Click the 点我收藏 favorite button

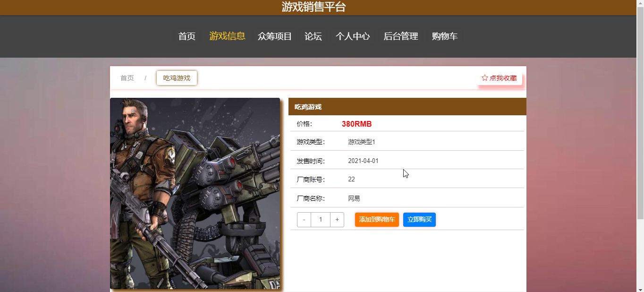(x=500, y=78)
